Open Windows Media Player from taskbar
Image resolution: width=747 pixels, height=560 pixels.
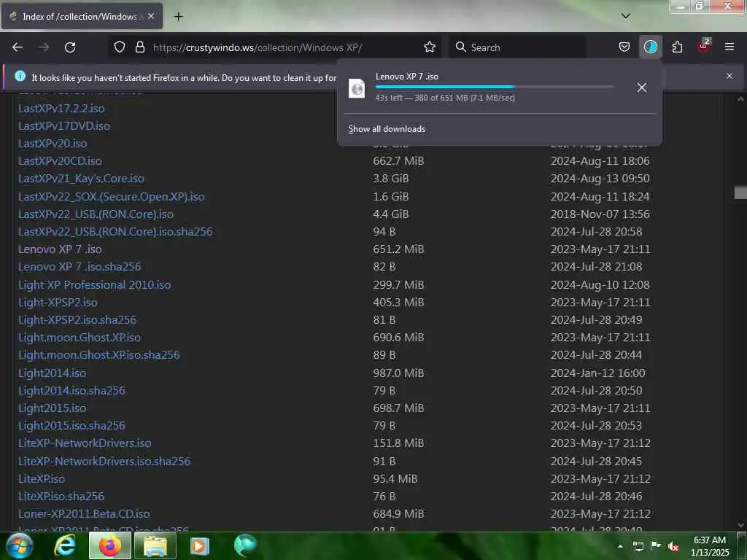pyautogui.click(x=200, y=545)
